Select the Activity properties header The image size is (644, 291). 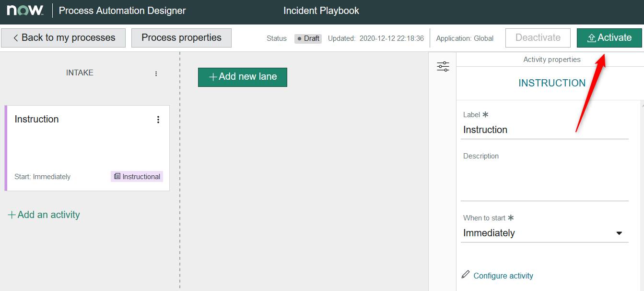pos(551,59)
